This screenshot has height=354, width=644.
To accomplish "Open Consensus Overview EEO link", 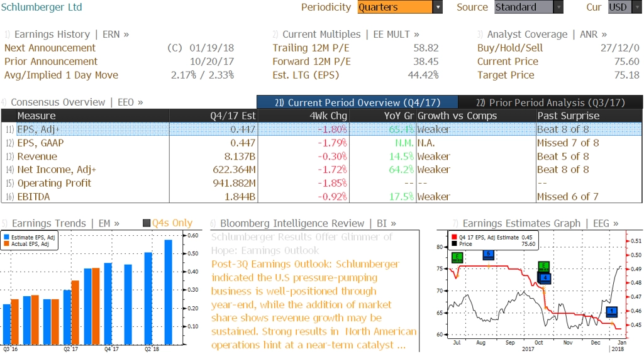I will (x=77, y=102).
